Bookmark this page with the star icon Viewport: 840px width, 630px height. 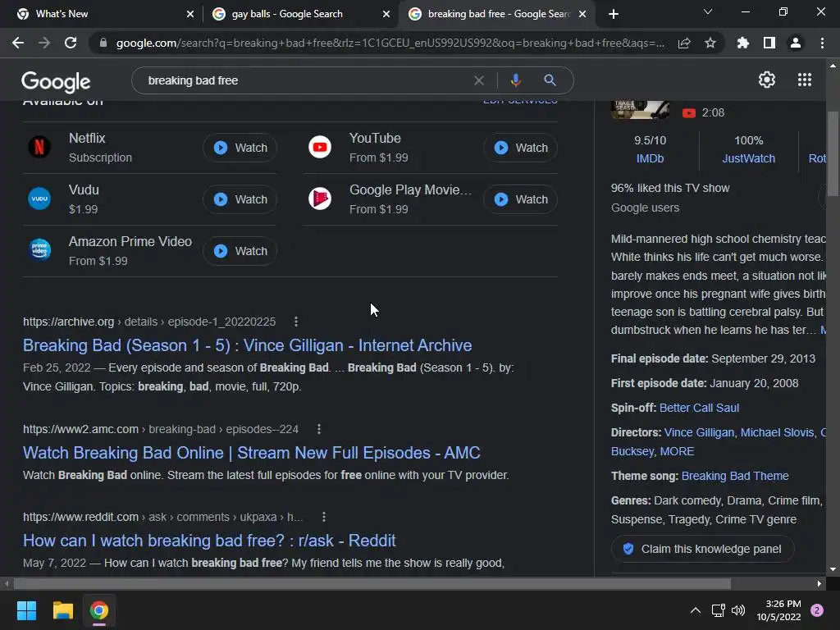[710, 43]
